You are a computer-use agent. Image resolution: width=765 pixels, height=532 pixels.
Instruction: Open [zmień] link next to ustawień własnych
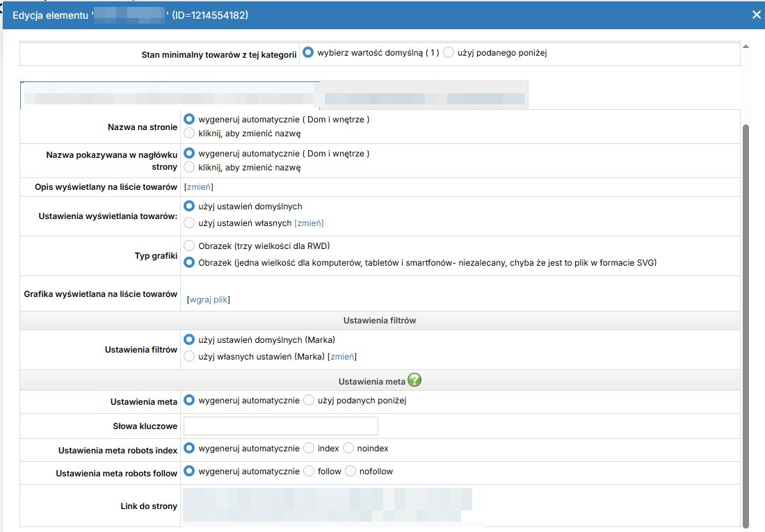(309, 223)
